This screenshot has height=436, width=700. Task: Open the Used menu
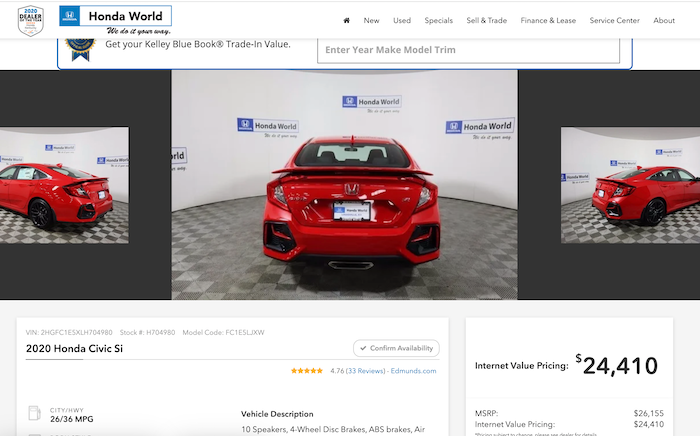(x=402, y=21)
